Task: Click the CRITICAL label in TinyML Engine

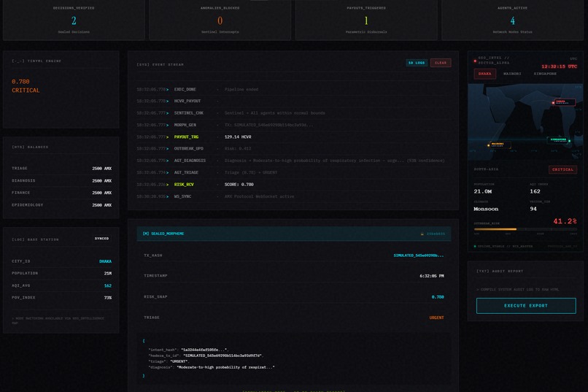Action: [x=26, y=91]
